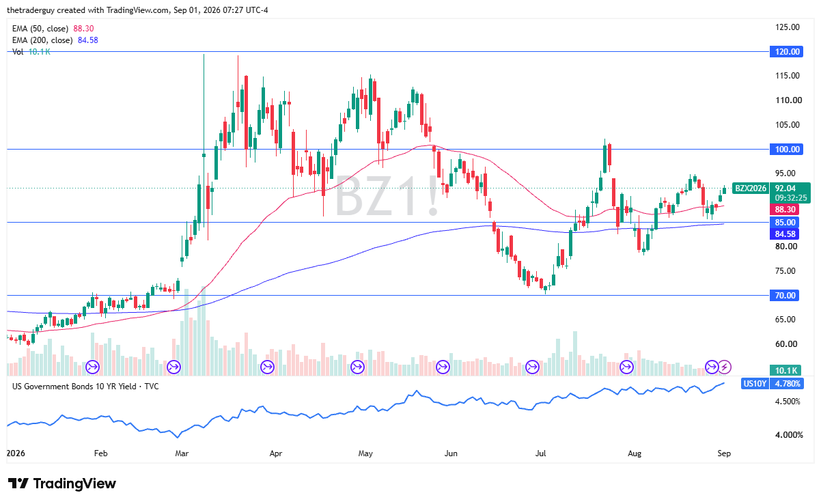Click the Sep label on the time axis
The height and width of the screenshot is (504, 821).
click(x=725, y=452)
